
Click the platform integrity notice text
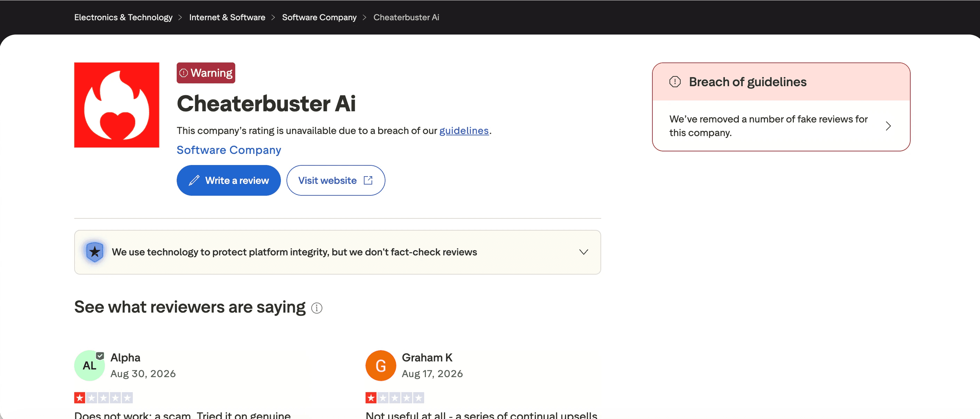(294, 252)
